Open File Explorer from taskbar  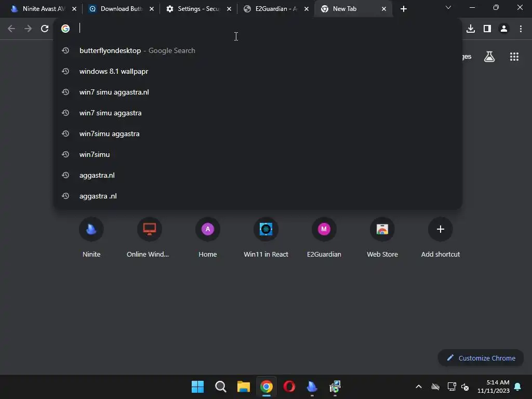coord(244,387)
